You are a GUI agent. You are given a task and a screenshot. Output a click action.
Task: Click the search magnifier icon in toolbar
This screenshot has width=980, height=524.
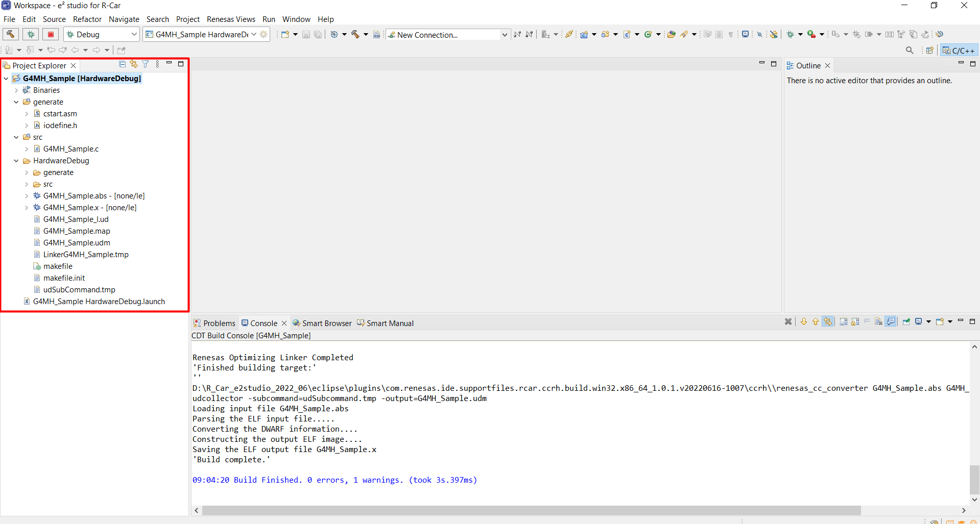tap(909, 50)
